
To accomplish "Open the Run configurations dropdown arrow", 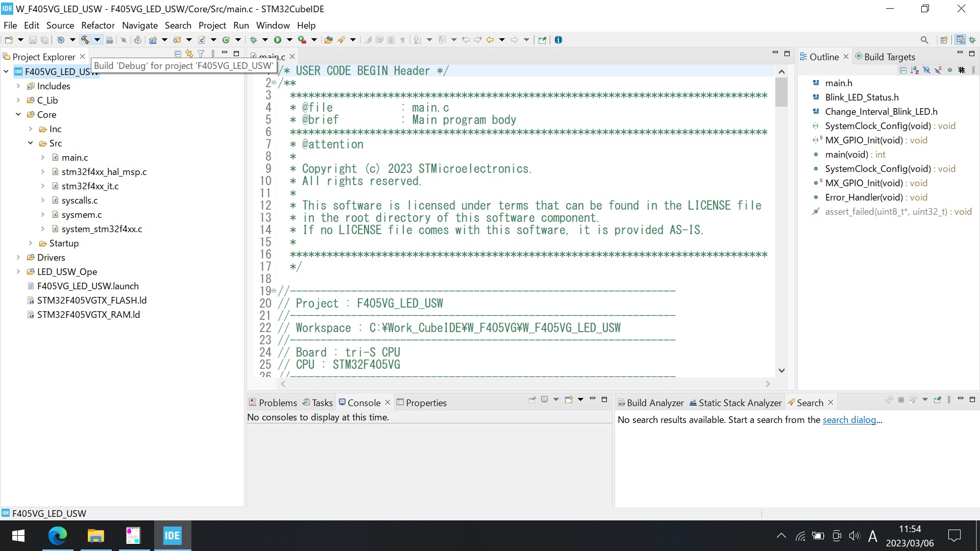I will [290, 40].
